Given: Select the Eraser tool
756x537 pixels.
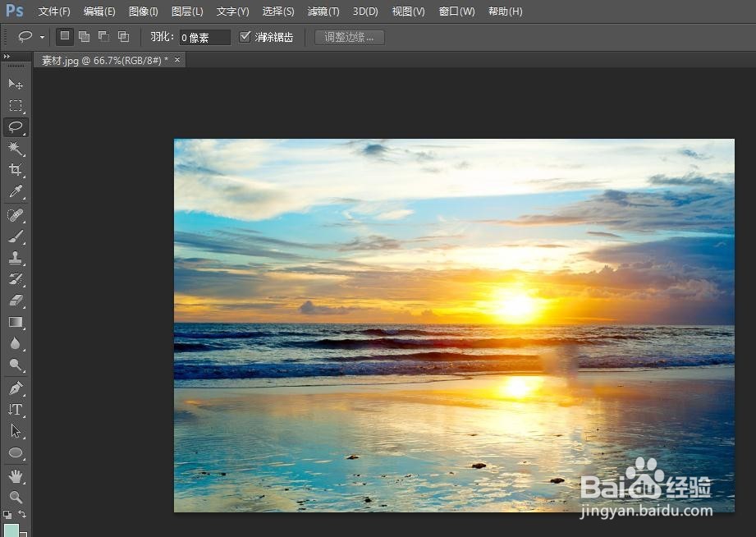Looking at the screenshot, I should [16, 300].
